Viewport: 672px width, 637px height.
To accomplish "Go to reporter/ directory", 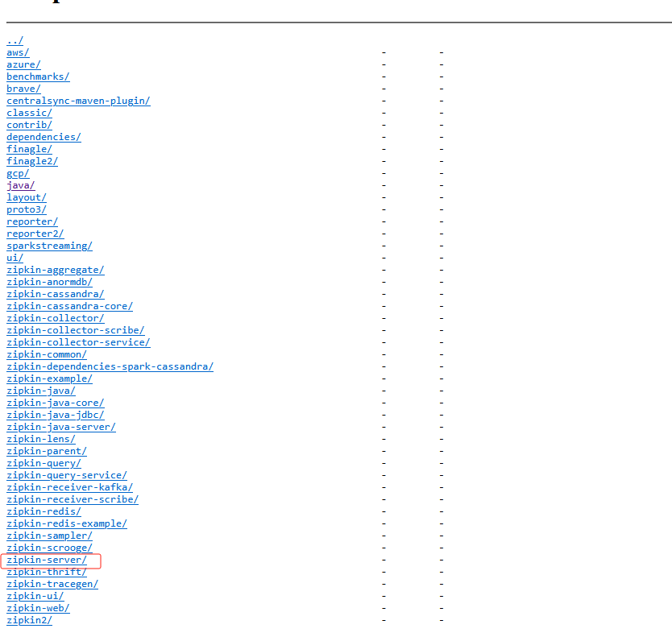I will coord(32,221).
